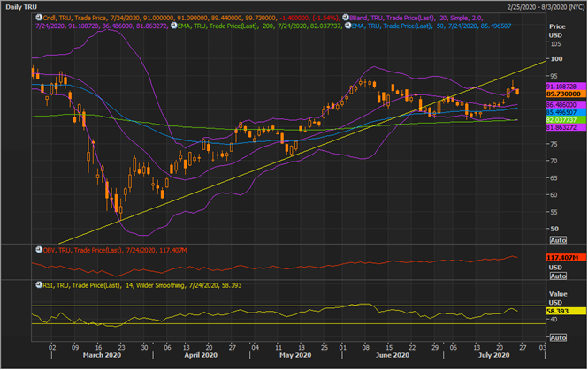Click the July 2020 month label
Screen dimensions: 588x370
pos(494,355)
